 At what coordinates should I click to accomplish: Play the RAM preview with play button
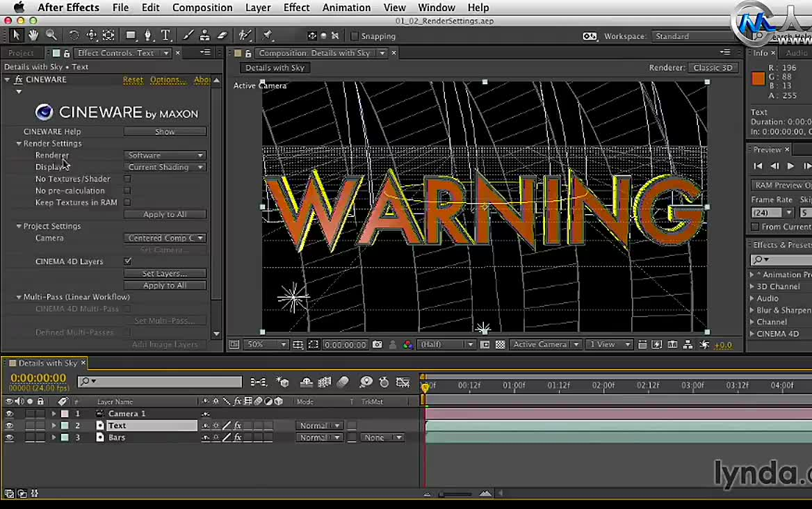[790, 166]
